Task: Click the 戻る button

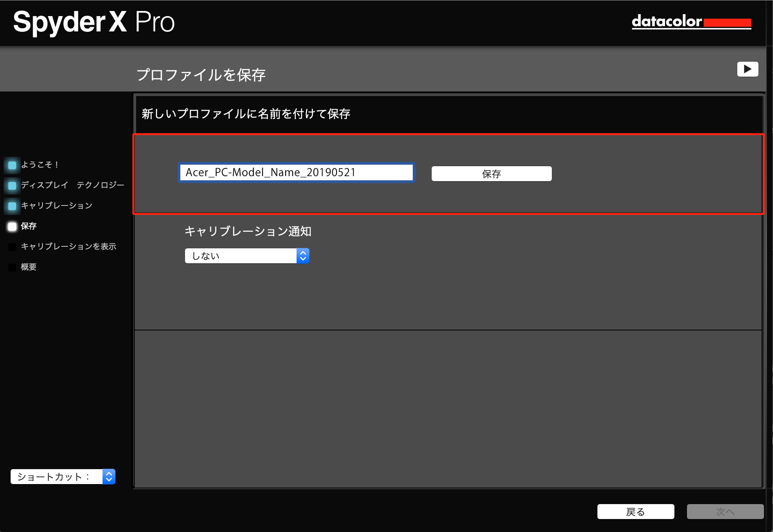Action: click(636, 512)
